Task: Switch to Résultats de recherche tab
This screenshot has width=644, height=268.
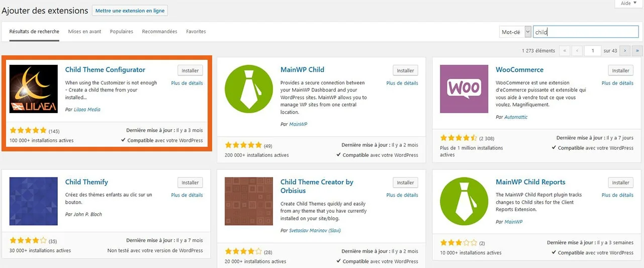Action: [x=34, y=32]
